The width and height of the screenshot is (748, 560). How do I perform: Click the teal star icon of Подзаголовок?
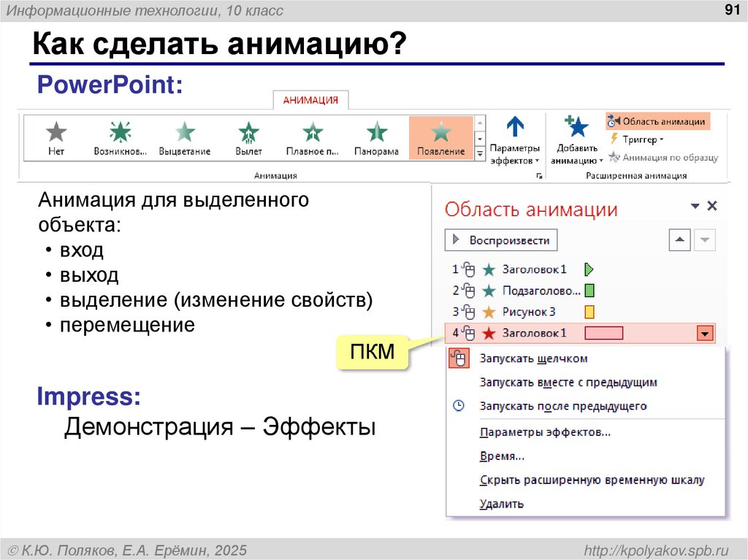(x=489, y=291)
